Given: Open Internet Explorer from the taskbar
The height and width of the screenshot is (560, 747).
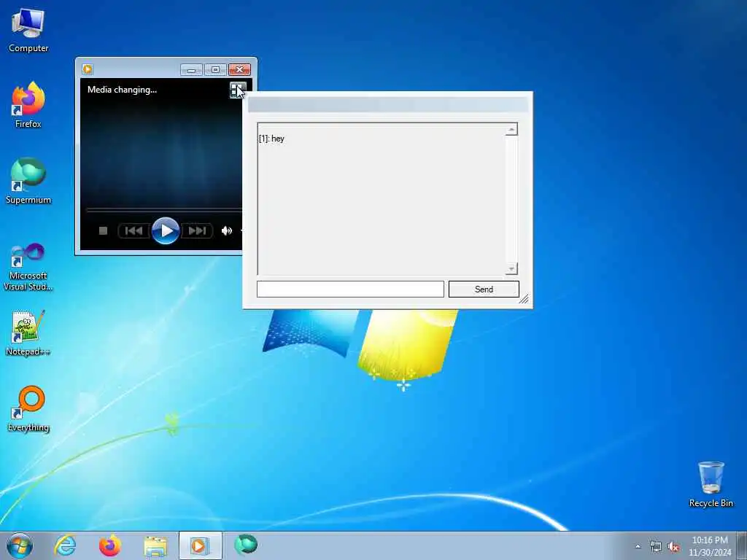Looking at the screenshot, I should pyautogui.click(x=65, y=545).
